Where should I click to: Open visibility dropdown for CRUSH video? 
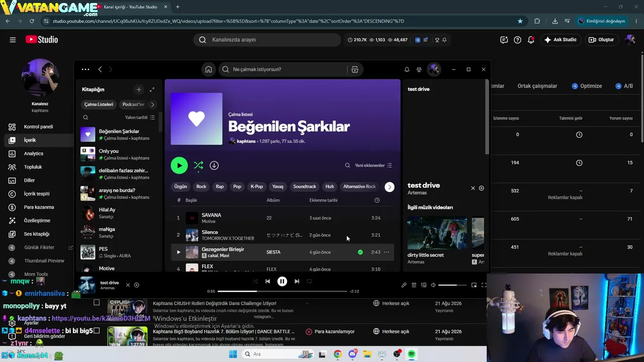pyautogui.click(x=390, y=303)
